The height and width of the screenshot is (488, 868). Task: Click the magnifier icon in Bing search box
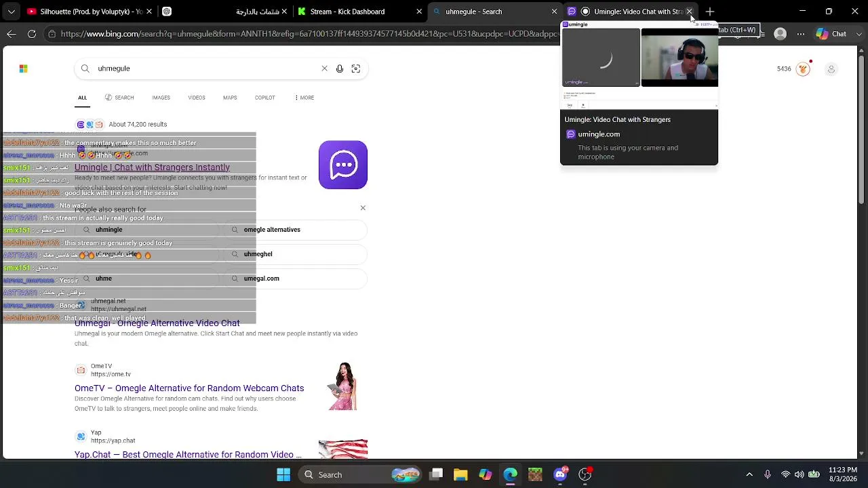point(85,68)
